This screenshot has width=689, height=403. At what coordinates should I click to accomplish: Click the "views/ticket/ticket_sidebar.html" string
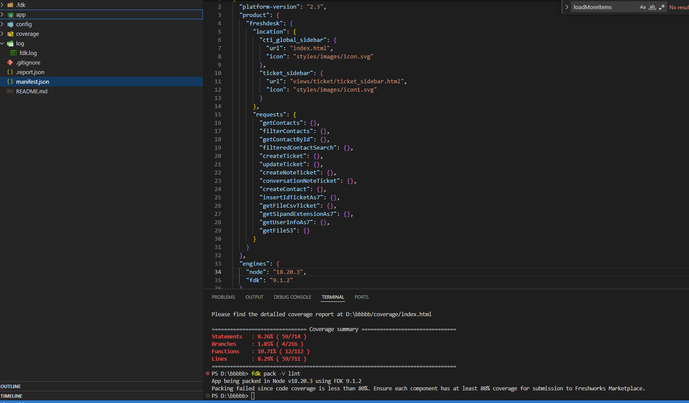point(347,81)
